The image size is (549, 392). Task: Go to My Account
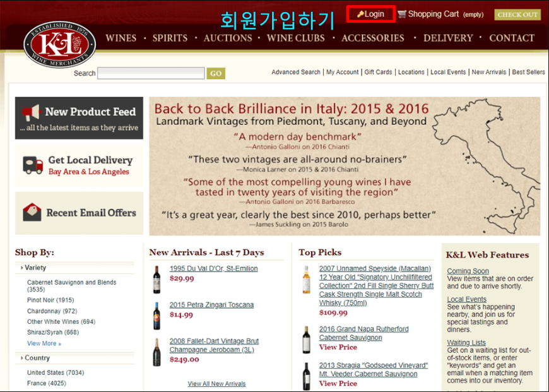[x=343, y=72]
